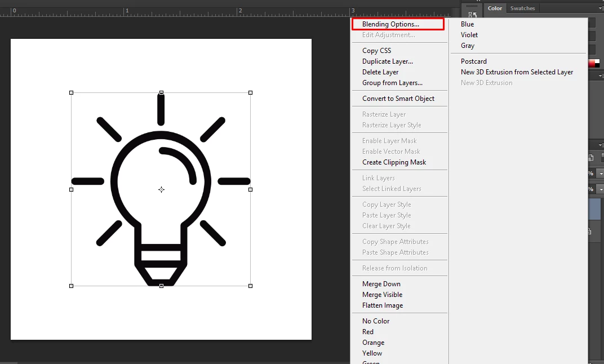Image resolution: width=604 pixels, height=364 pixels.
Task: Apply the Violet layer color label
Action: [x=469, y=35]
